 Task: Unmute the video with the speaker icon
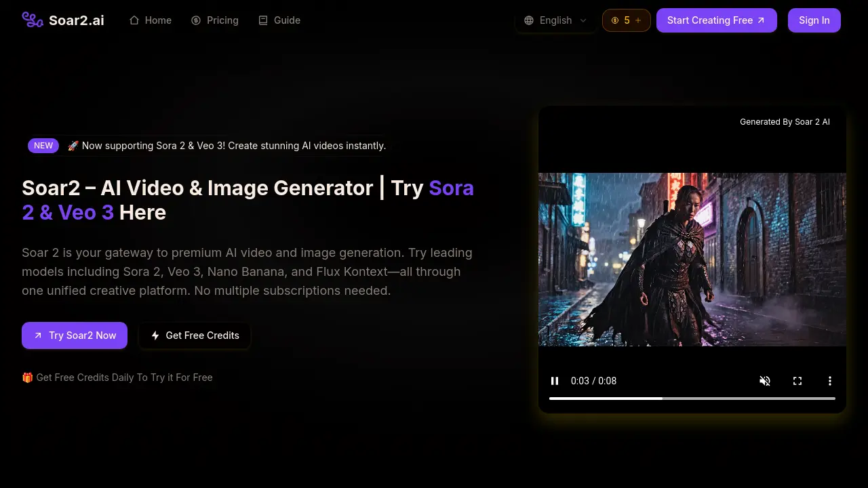point(765,381)
